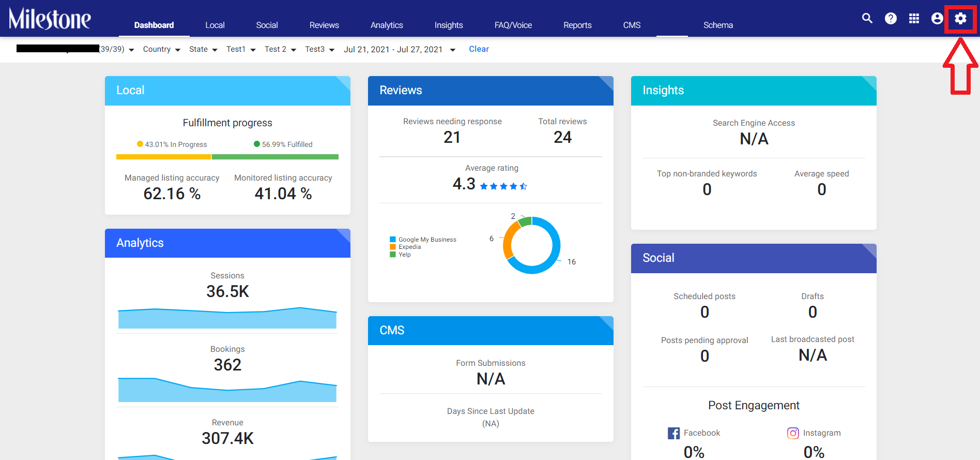
Task: Click the search magnifier icon
Action: pyautogui.click(x=867, y=19)
